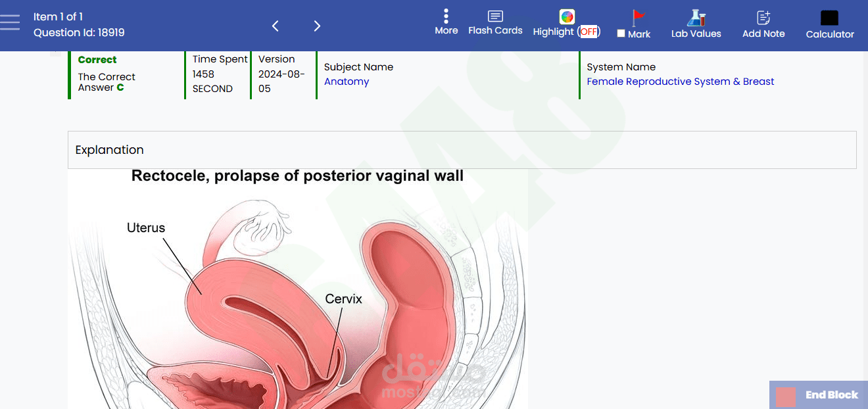Click the Subject Name label
The image size is (868, 409).
click(358, 67)
